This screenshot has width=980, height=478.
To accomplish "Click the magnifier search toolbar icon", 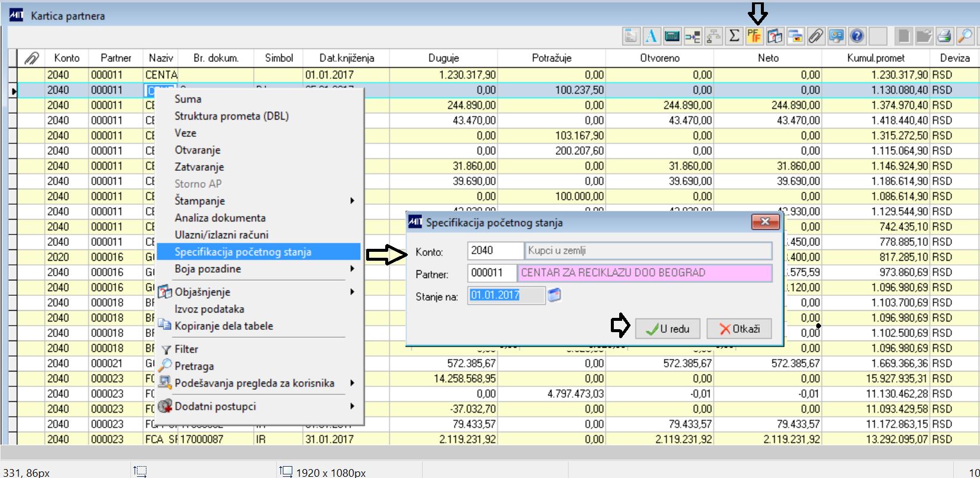I will click(x=965, y=37).
